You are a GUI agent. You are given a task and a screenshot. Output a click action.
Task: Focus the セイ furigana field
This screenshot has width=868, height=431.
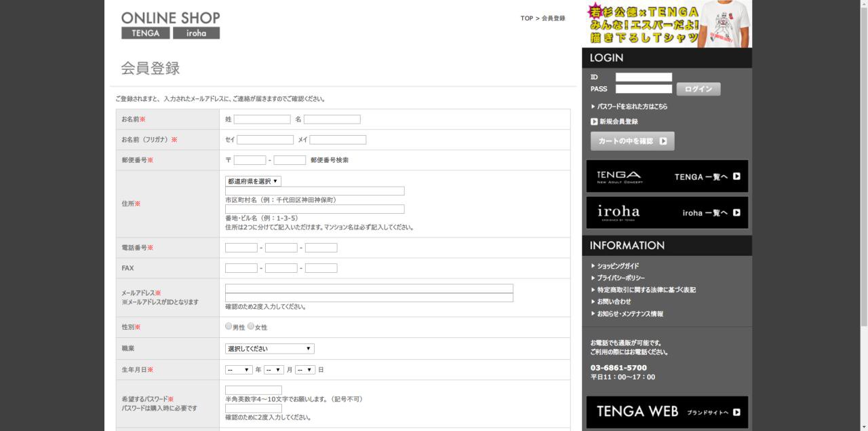[x=265, y=140]
